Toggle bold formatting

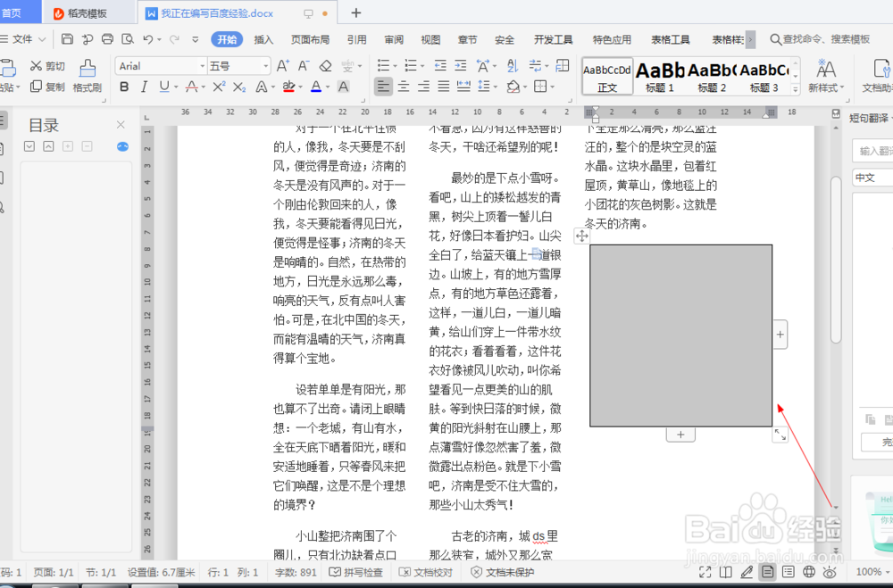point(124,86)
